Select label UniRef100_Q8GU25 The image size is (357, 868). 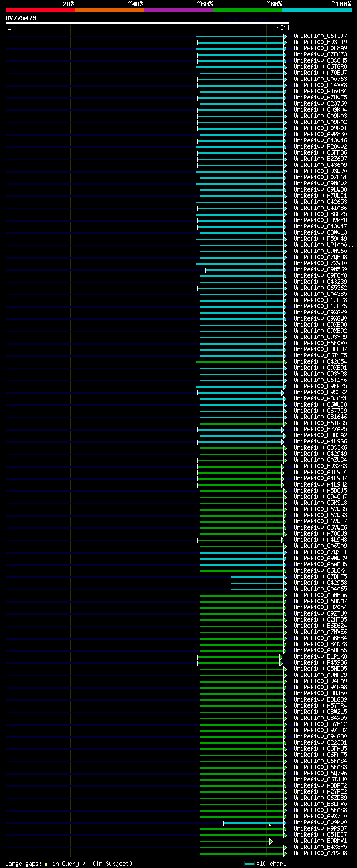pos(320,214)
